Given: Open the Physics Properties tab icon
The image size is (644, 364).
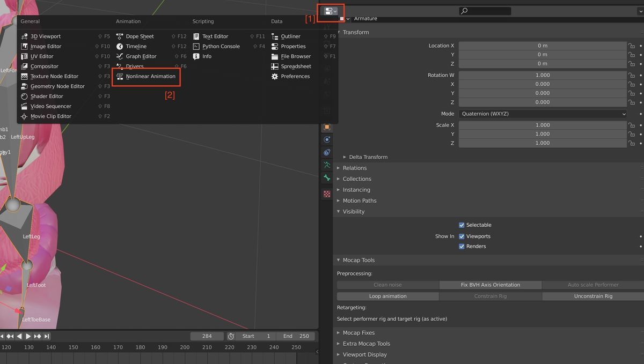Looking at the screenshot, I should tap(326, 152).
